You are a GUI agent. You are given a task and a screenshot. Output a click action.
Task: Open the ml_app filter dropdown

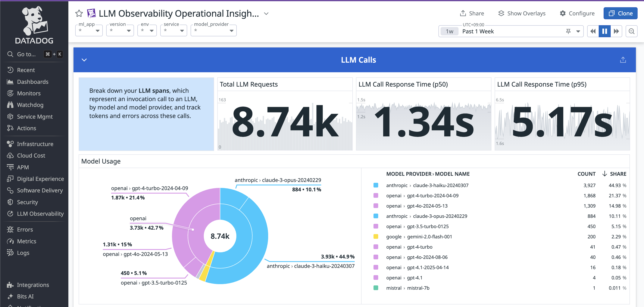tap(89, 31)
